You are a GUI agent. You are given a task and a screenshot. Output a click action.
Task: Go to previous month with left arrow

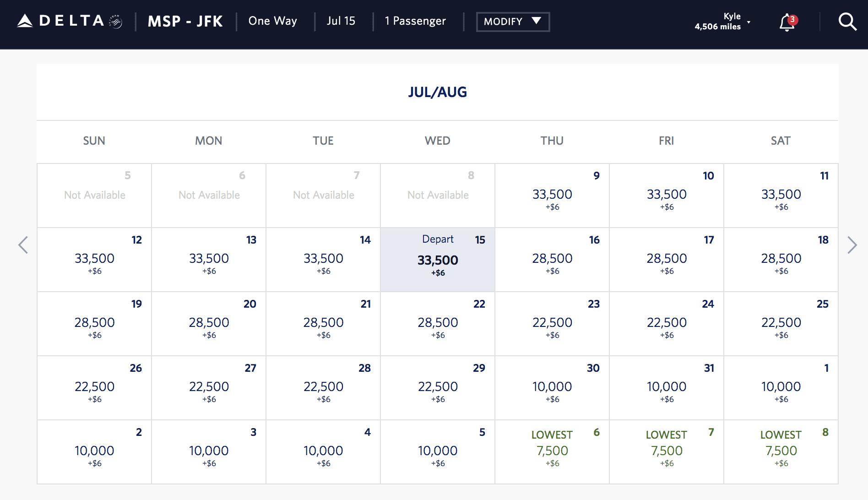click(23, 245)
